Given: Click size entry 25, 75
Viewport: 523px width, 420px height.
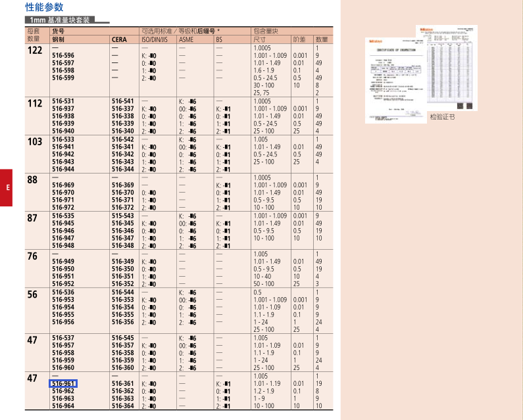Looking at the screenshot, I should [x=261, y=93].
